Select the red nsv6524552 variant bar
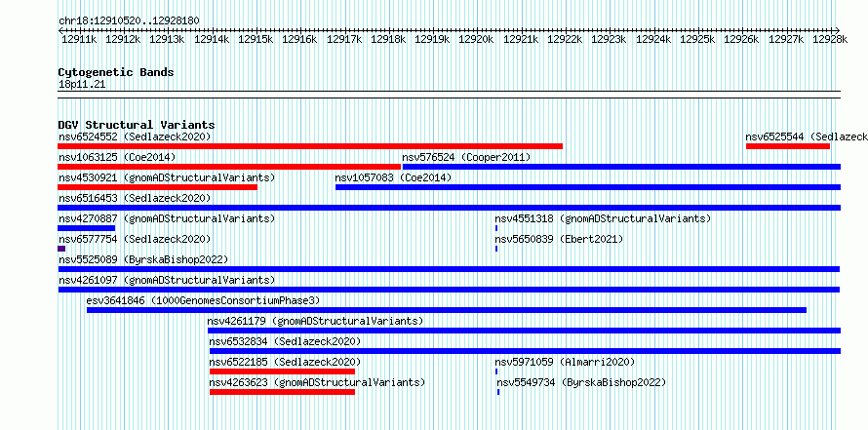 coord(310,146)
